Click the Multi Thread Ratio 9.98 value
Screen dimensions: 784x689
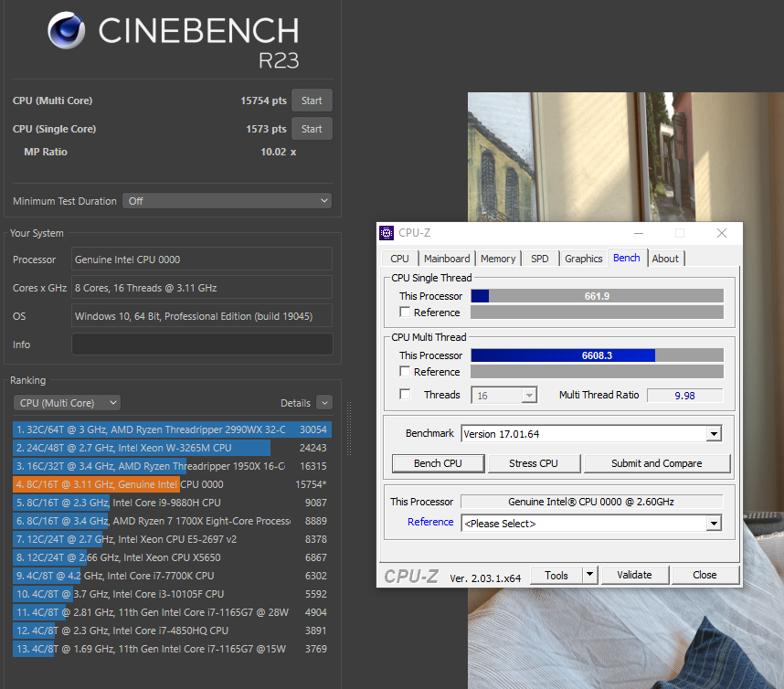684,396
